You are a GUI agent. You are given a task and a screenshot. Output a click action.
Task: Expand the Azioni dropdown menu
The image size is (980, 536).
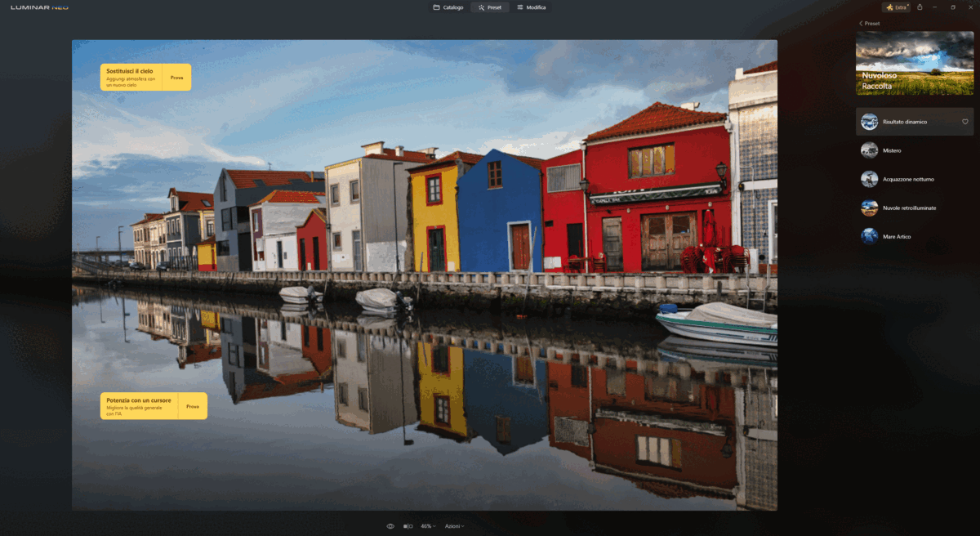(454, 526)
